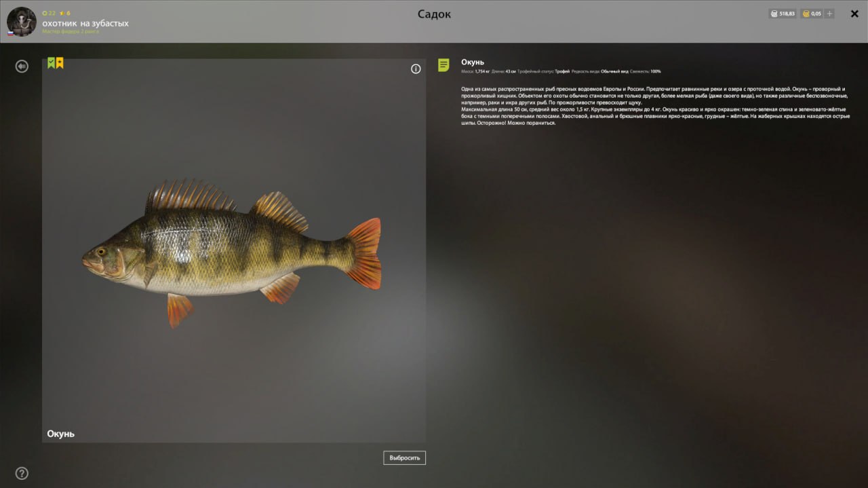Click the green checkmark bookmark badge
The image size is (868, 488).
tap(52, 63)
